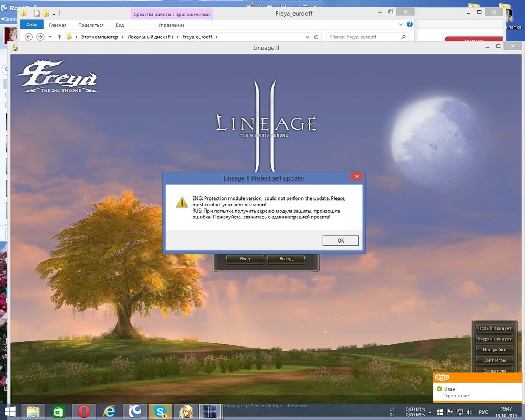Click the Вход login button
The width and height of the screenshot is (525, 420).
245,259
